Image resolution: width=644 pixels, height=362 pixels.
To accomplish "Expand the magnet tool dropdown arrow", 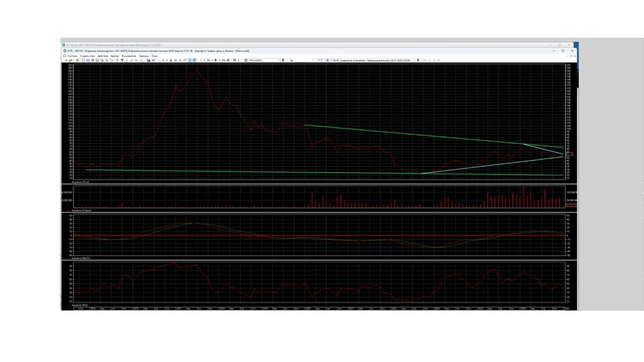I will pyautogui.click(x=238, y=60).
